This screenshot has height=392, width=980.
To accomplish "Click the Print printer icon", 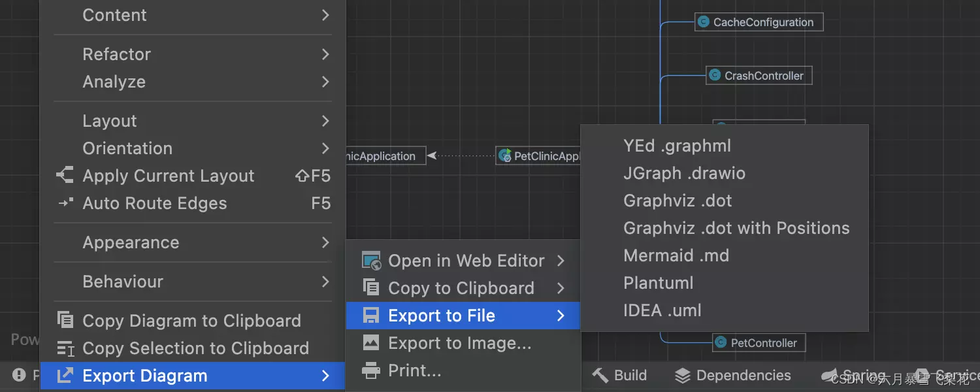I will [371, 370].
